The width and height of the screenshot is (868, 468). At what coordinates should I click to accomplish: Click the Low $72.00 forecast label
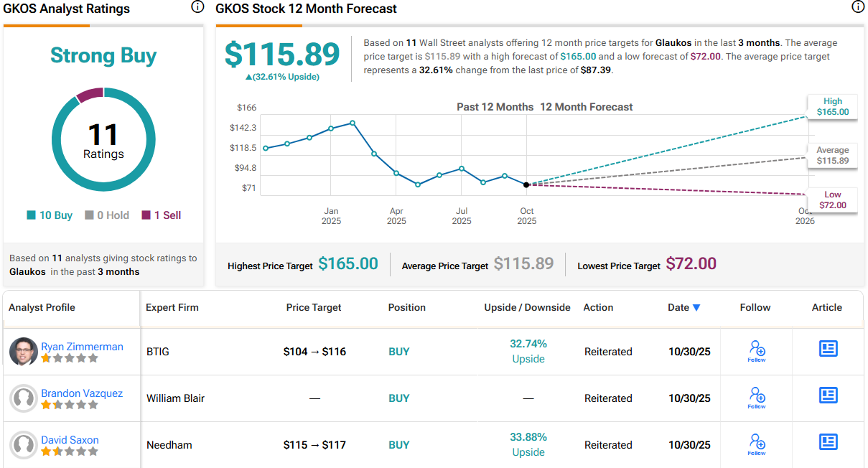point(832,200)
